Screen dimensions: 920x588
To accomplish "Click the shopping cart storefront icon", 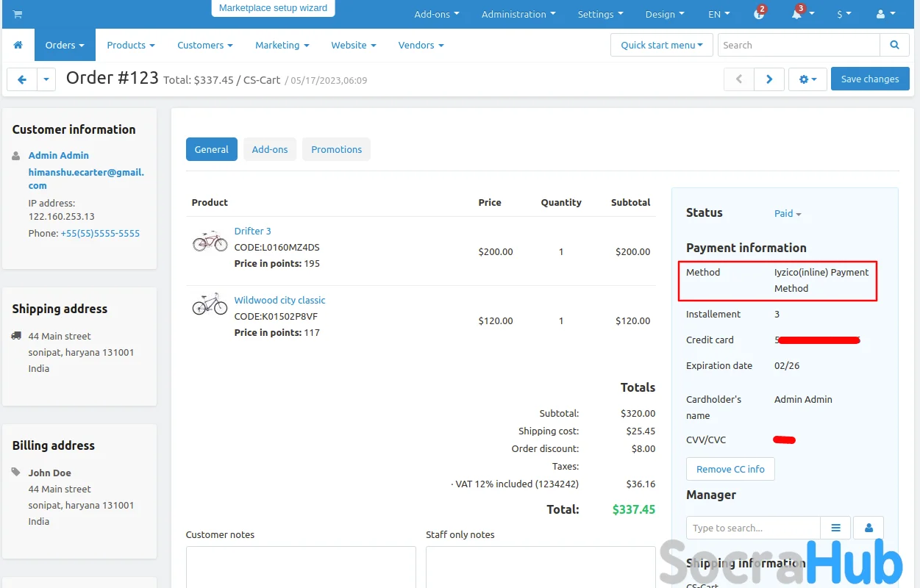I will pos(18,14).
